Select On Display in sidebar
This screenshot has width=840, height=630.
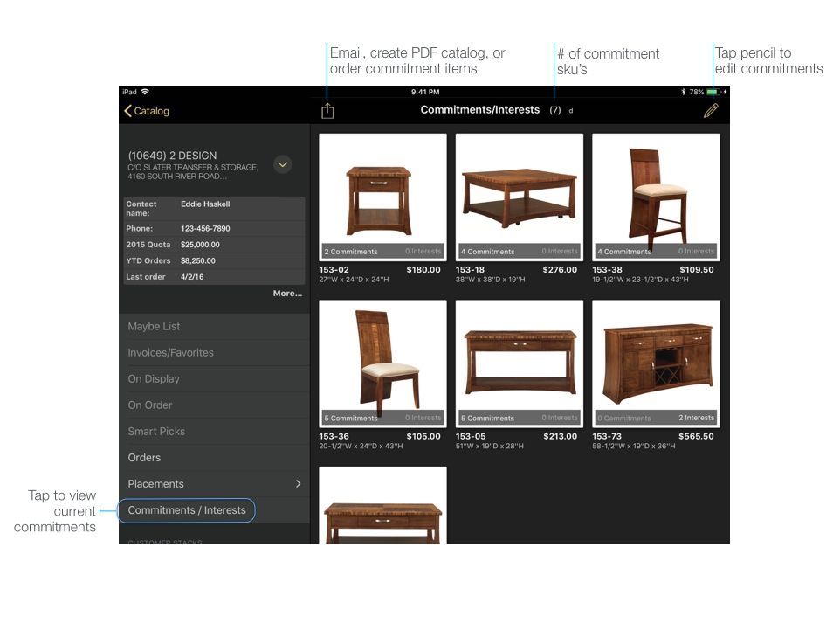(214, 379)
